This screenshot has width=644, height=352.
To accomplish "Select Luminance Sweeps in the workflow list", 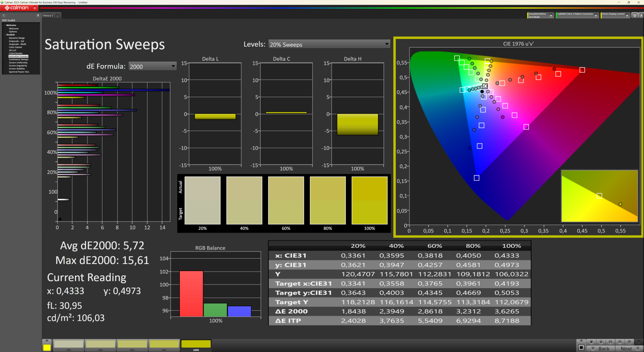I will tap(18, 60).
